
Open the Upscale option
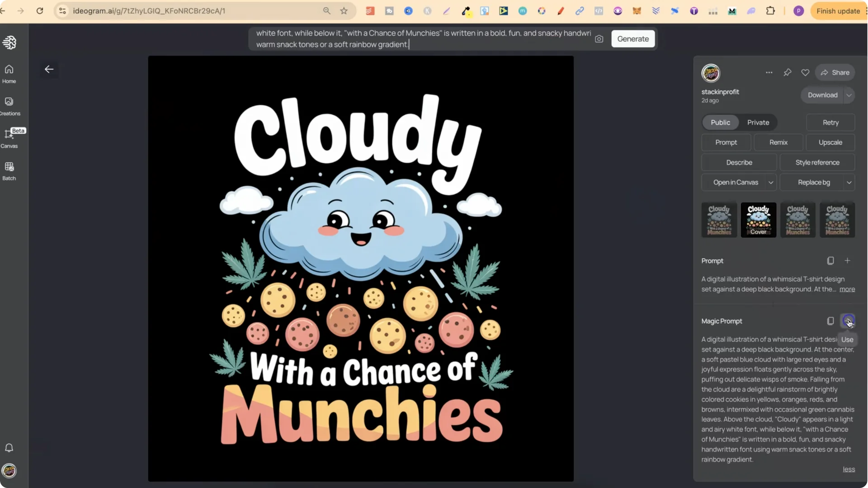coord(830,142)
